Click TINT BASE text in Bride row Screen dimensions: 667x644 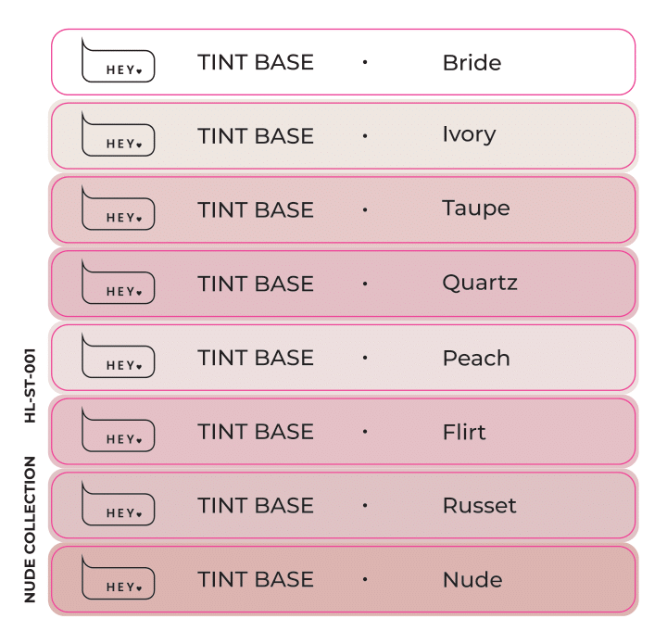pos(256,62)
